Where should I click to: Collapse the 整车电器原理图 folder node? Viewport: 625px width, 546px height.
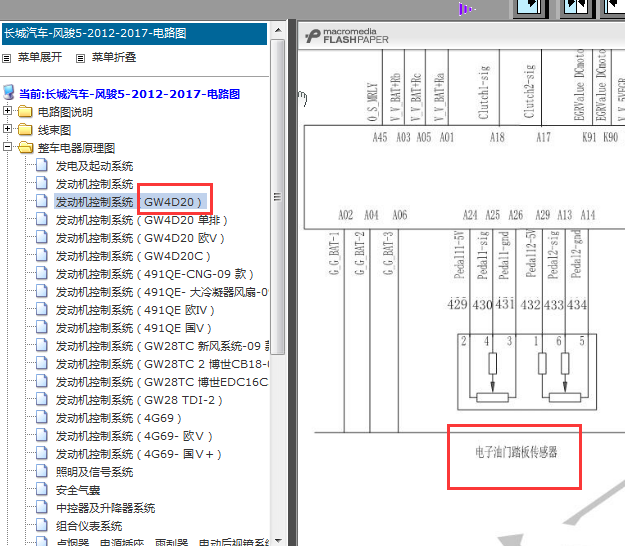[x=7, y=146]
